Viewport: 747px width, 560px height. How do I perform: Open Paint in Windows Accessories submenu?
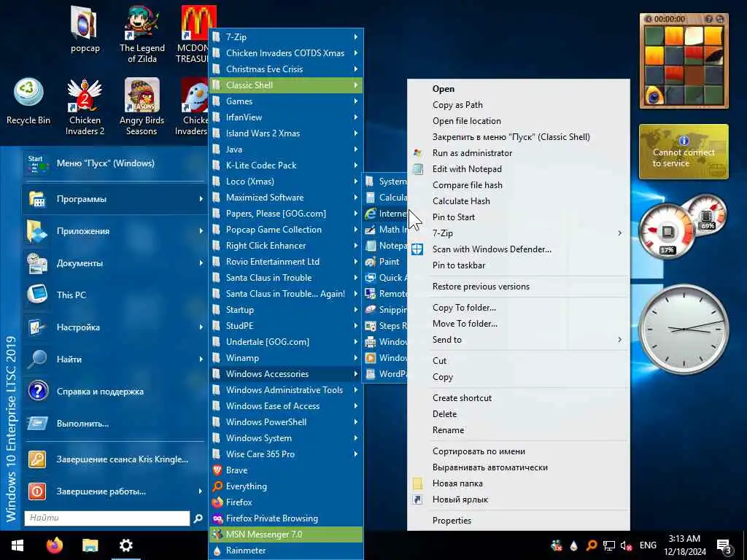[x=385, y=262]
